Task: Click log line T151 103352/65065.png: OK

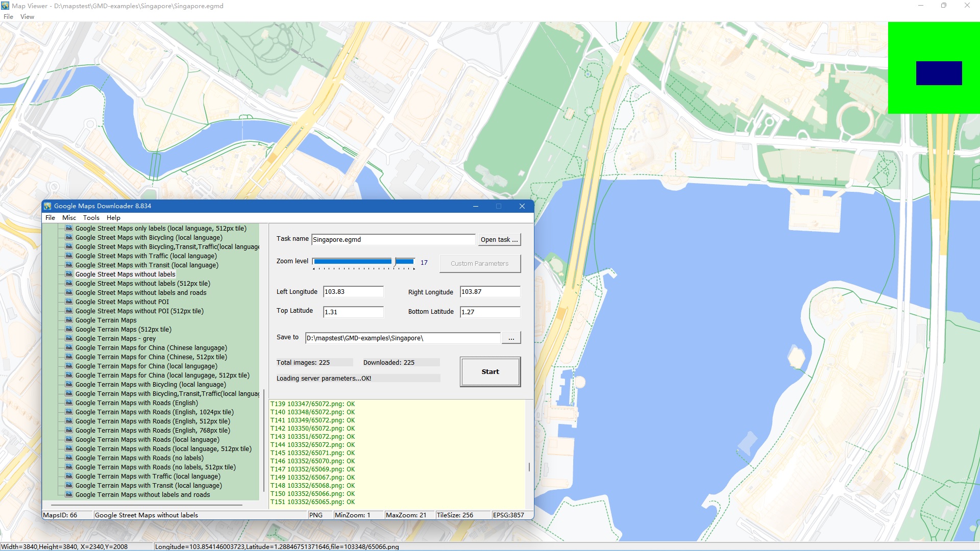Action: pos(312,502)
